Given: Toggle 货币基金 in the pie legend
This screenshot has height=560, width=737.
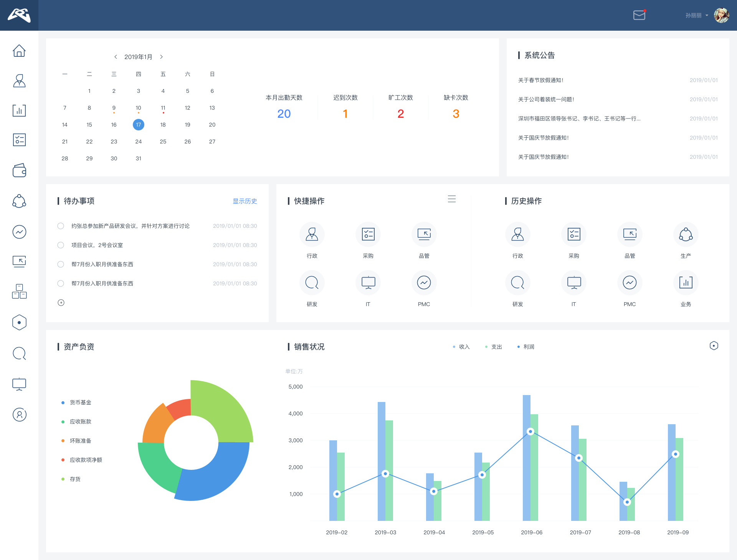Looking at the screenshot, I should [76, 402].
